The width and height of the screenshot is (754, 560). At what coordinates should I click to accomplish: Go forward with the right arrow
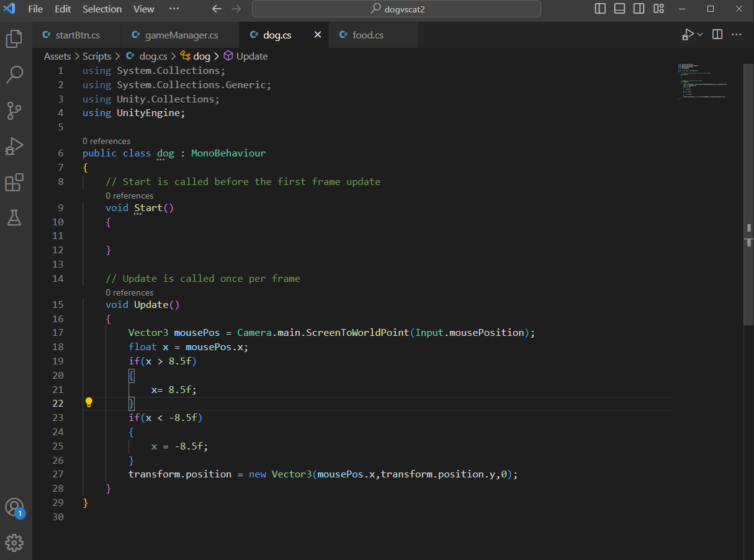pyautogui.click(x=236, y=9)
